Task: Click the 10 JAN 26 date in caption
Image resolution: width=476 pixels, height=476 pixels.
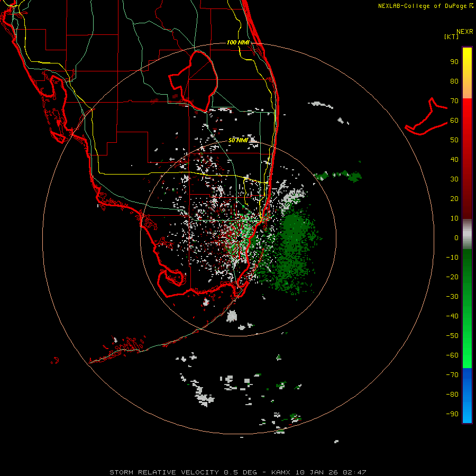Action: tap(317, 472)
